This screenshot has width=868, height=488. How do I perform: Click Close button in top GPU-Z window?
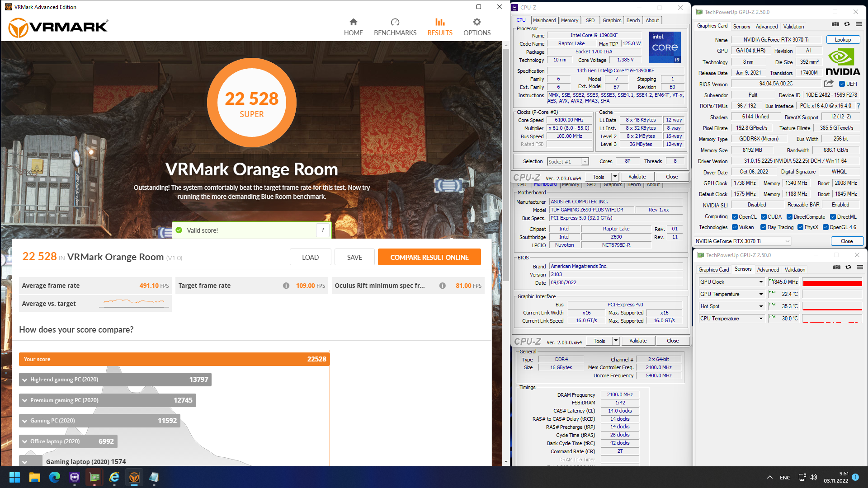pyautogui.click(x=847, y=241)
